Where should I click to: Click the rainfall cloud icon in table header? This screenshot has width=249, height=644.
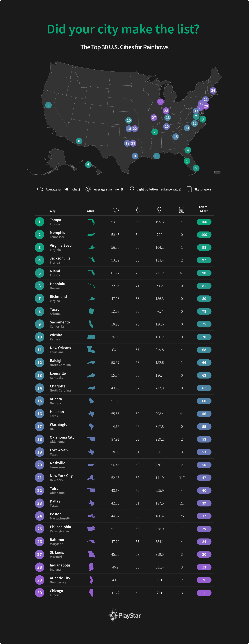[x=116, y=210]
